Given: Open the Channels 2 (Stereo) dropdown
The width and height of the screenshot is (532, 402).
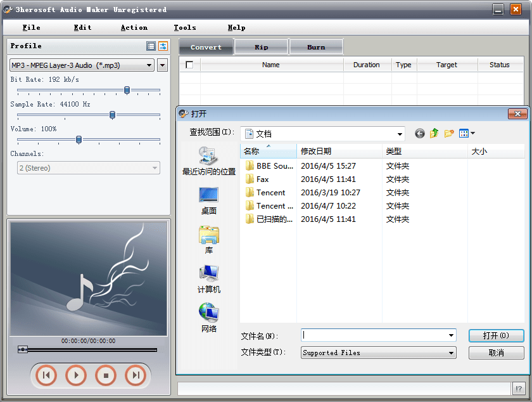Looking at the screenshot, I should [x=89, y=168].
